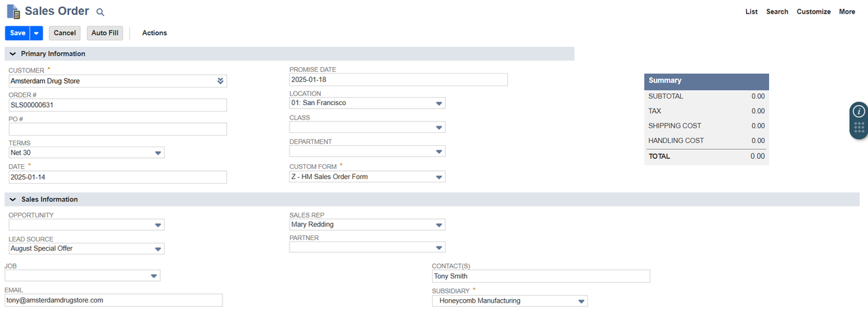Click the Customize link
The width and height of the screenshot is (868, 310).
pos(814,12)
